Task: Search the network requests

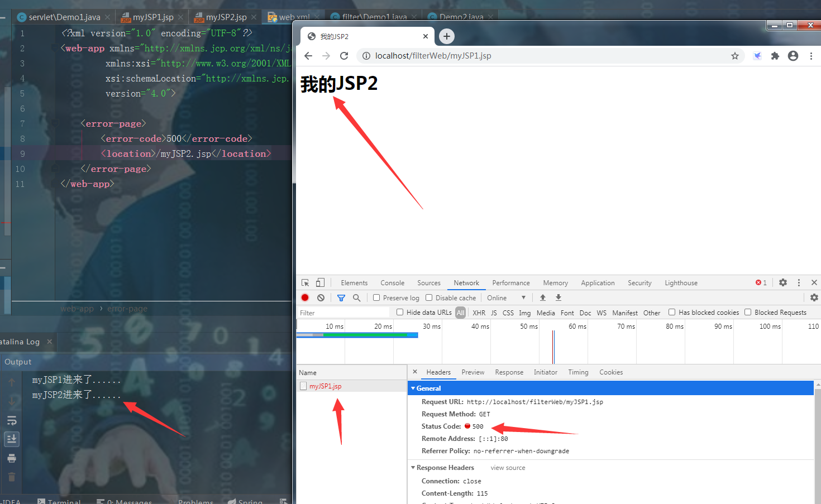Action: (x=356, y=297)
